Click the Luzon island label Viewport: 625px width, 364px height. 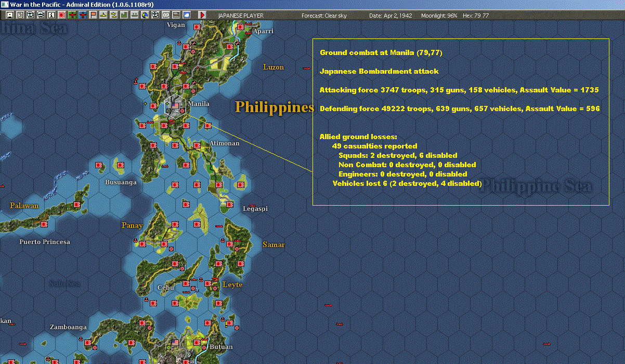[x=274, y=67]
